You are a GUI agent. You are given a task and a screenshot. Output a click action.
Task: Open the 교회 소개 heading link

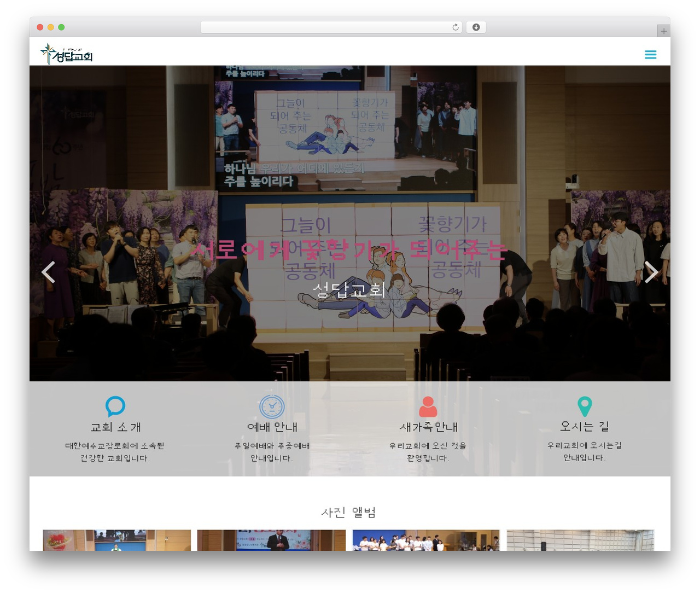(x=115, y=427)
